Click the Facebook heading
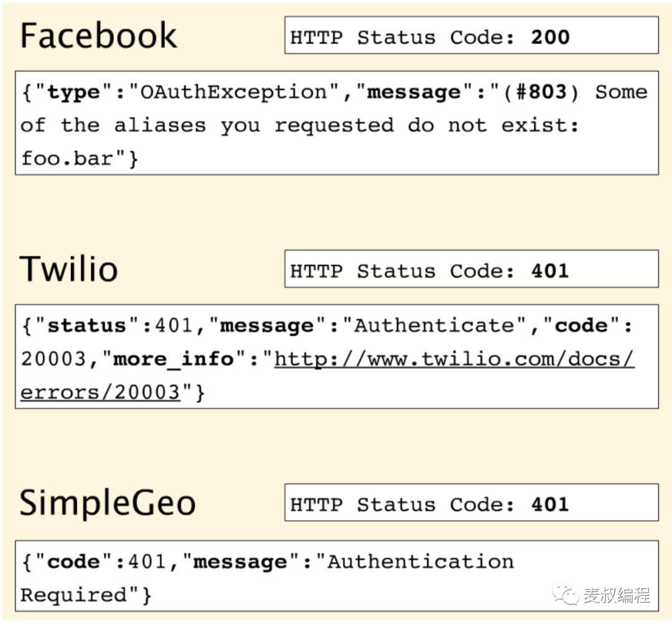The width and height of the screenshot is (672, 625). 98,35
